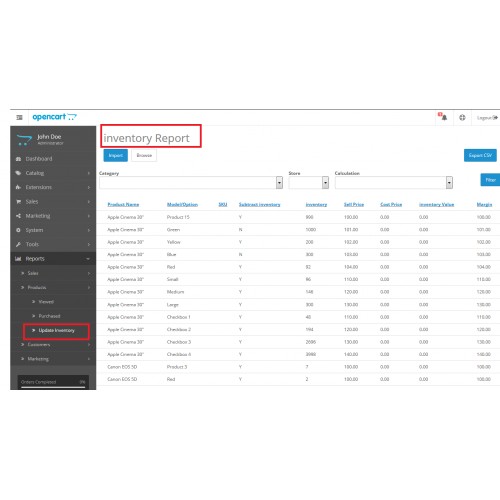Open the Category dropdown arrow
500x500 pixels.
coord(279,183)
